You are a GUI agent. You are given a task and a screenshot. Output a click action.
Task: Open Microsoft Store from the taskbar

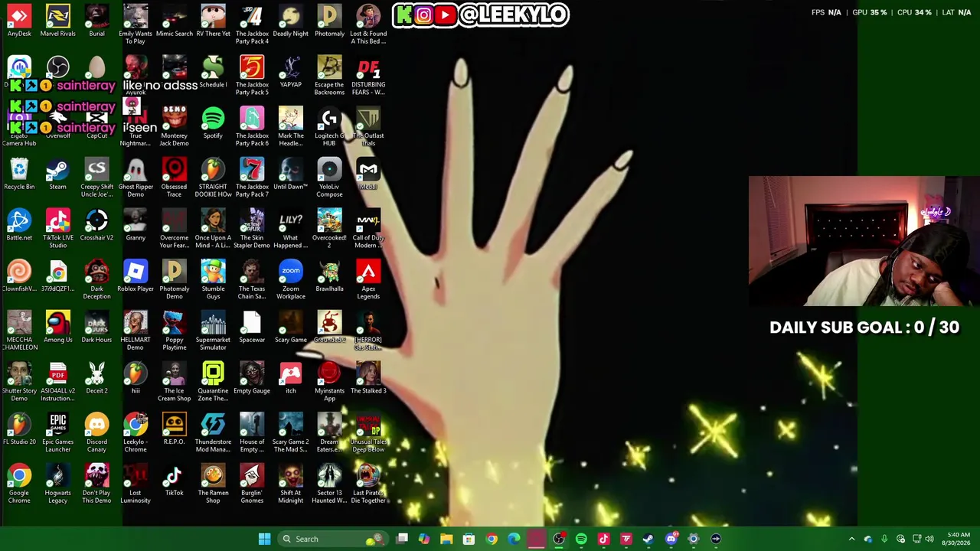(x=469, y=539)
